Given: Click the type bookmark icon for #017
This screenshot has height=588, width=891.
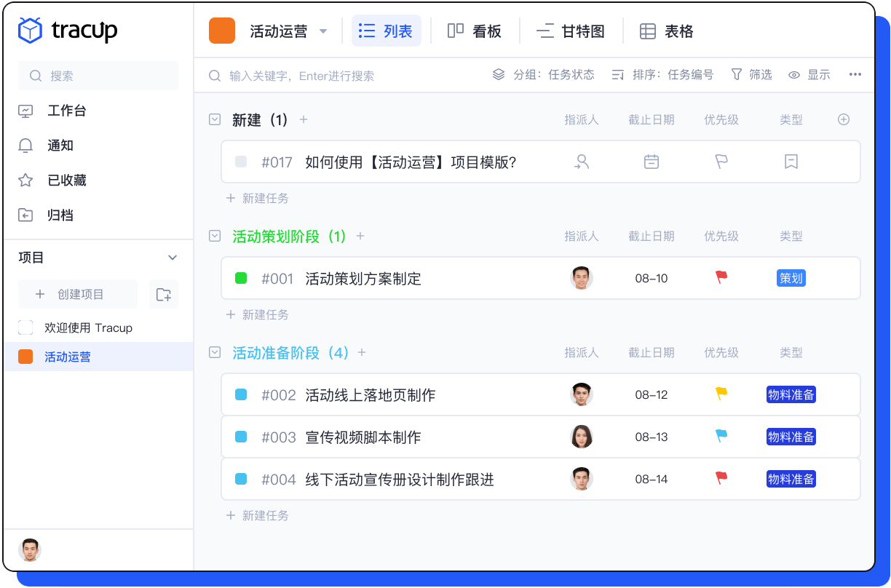Looking at the screenshot, I should [791, 162].
